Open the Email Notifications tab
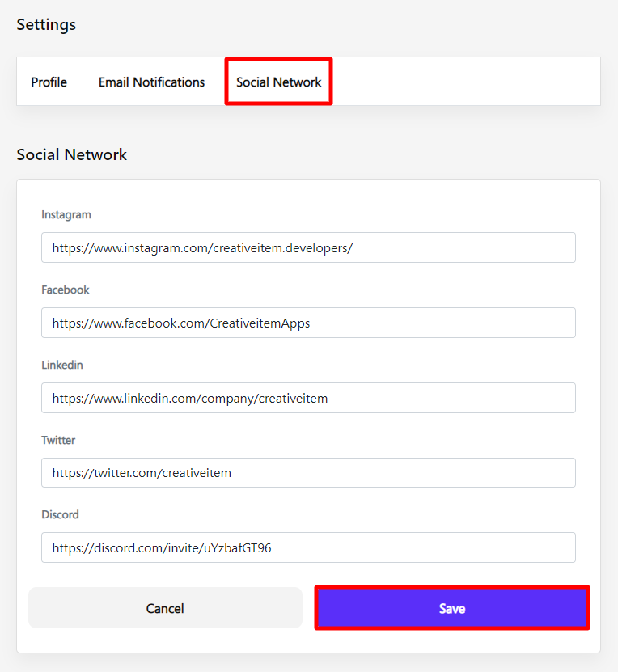Viewport: 618px width, 672px height. (151, 82)
